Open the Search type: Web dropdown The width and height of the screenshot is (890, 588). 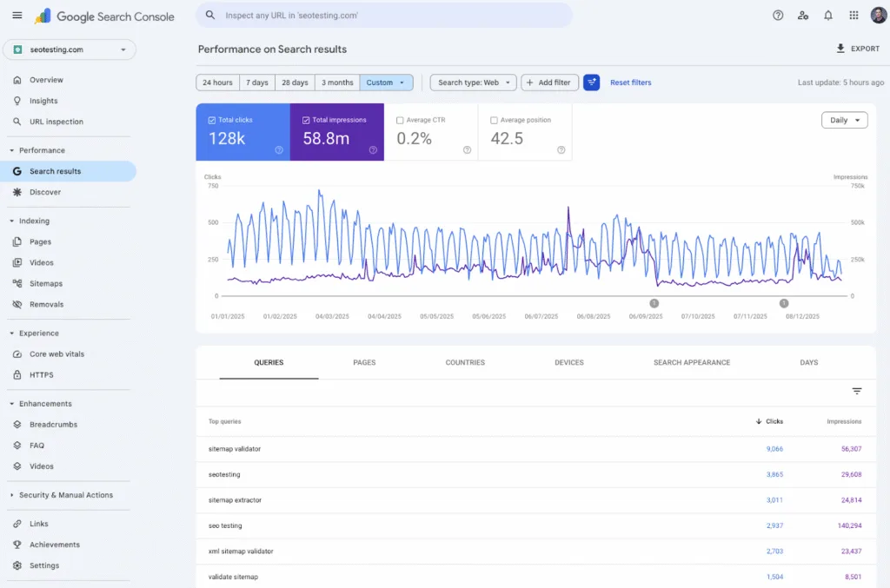click(x=473, y=82)
